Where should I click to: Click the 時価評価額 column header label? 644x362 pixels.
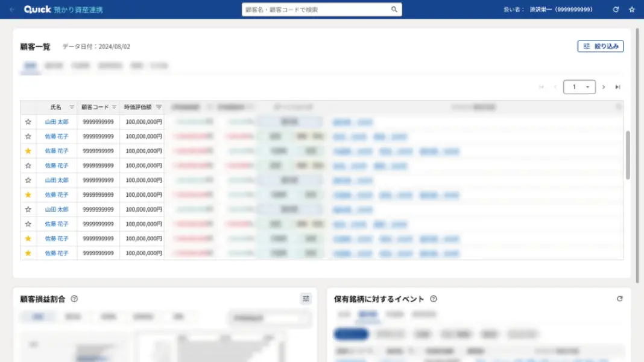(137, 107)
